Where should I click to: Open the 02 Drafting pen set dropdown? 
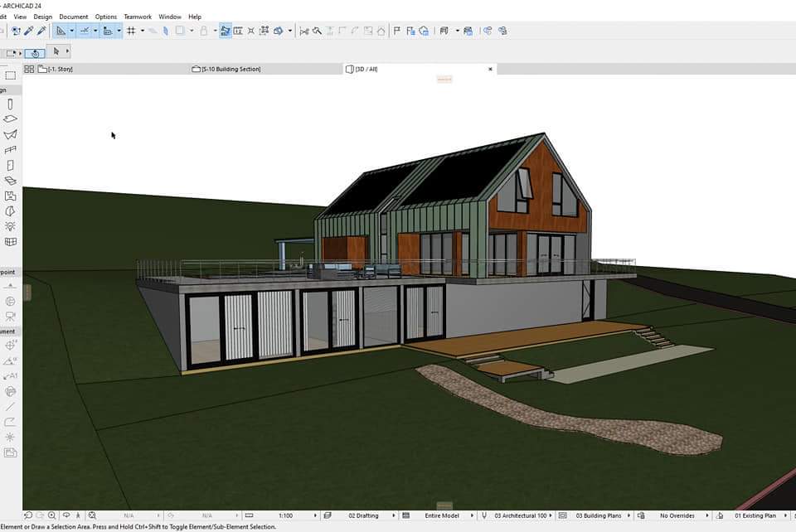[363, 515]
